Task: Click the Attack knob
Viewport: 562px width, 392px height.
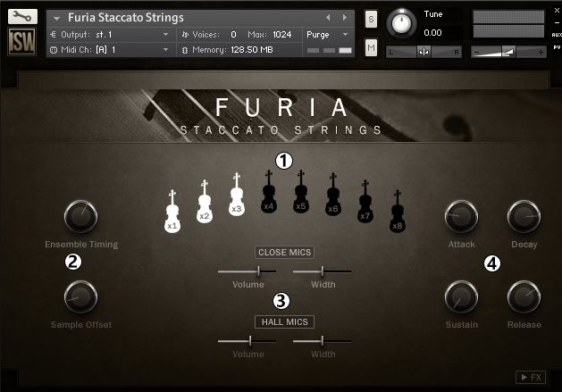Action: [x=461, y=217]
